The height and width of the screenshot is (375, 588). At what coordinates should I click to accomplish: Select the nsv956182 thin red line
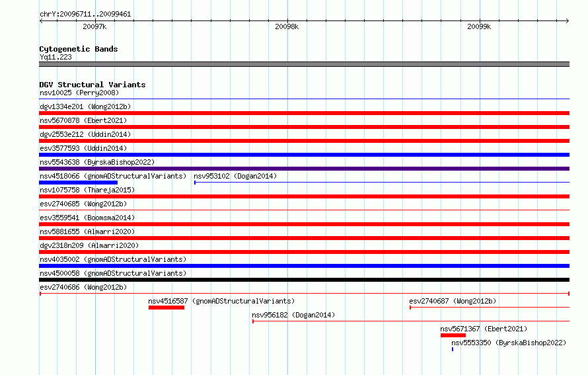pyautogui.click(x=411, y=321)
